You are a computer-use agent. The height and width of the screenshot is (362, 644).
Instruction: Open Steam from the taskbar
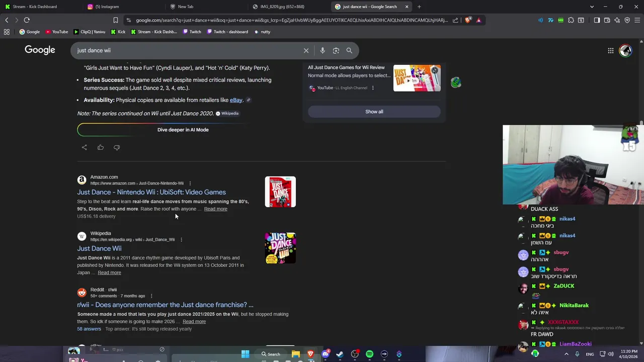pyautogui.click(x=340, y=354)
